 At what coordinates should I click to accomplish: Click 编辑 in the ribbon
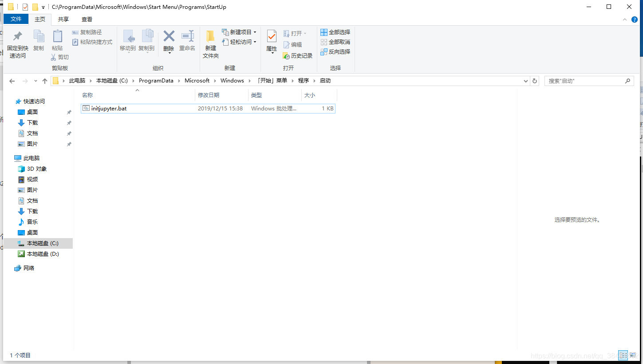(x=292, y=45)
